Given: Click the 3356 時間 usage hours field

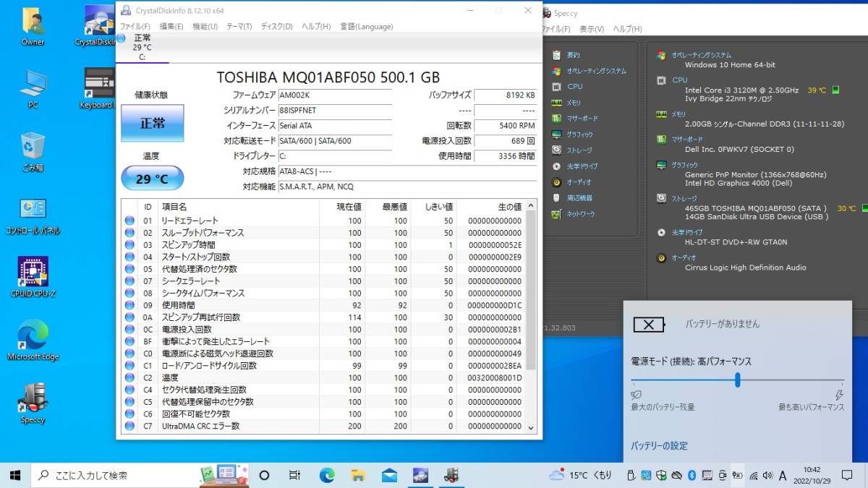Looking at the screenshot, I should click(505, 156).
